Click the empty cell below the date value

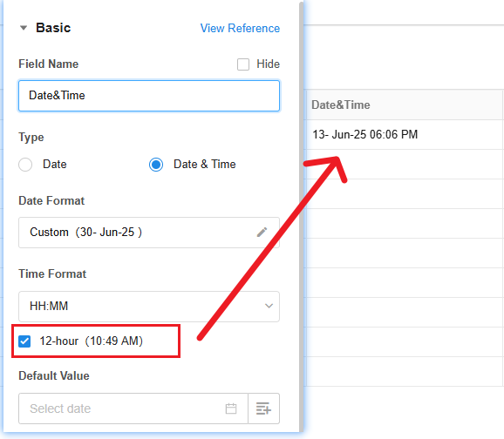click(x=405, y=164)
